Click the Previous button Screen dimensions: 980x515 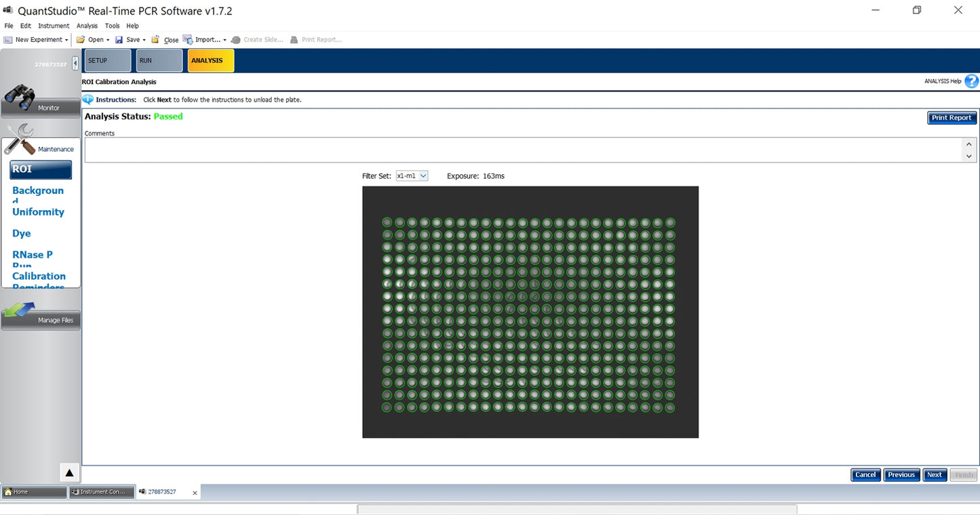[901, 474]
